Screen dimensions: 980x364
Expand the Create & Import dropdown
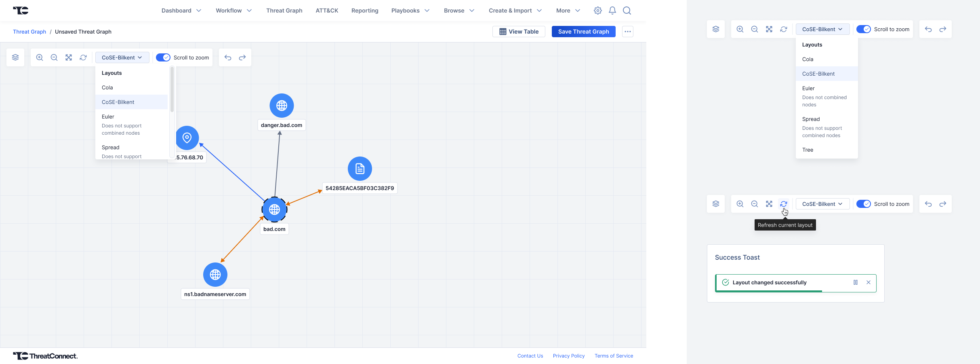pos(515,11)
